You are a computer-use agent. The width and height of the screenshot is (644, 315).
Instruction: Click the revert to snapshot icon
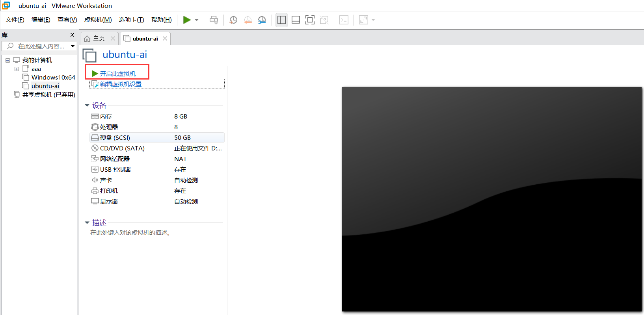pos(248,20)
